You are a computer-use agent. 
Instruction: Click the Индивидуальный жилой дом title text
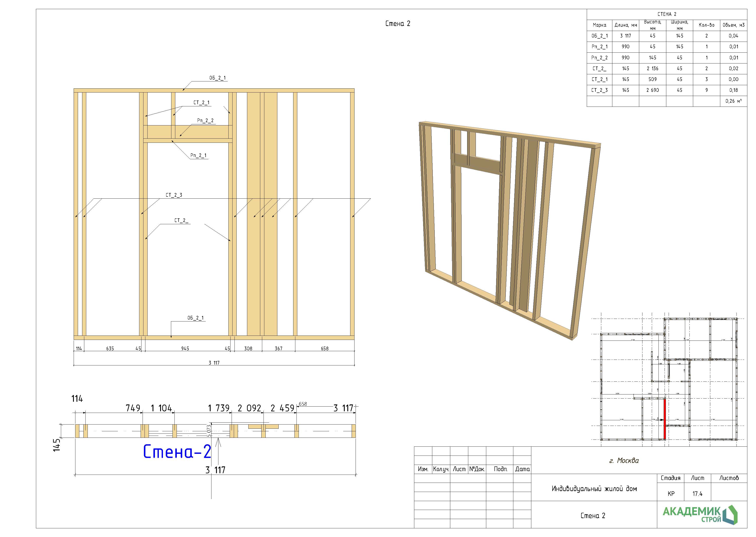[594, 489]
